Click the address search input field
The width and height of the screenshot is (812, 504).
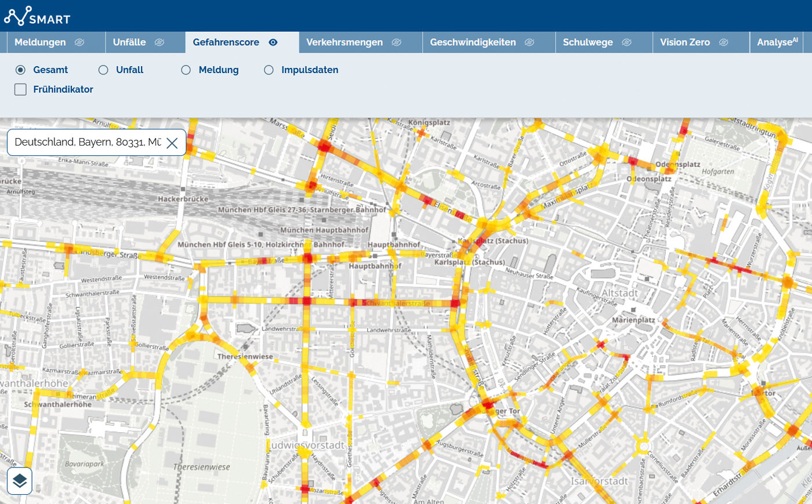[x=87, y=143]
